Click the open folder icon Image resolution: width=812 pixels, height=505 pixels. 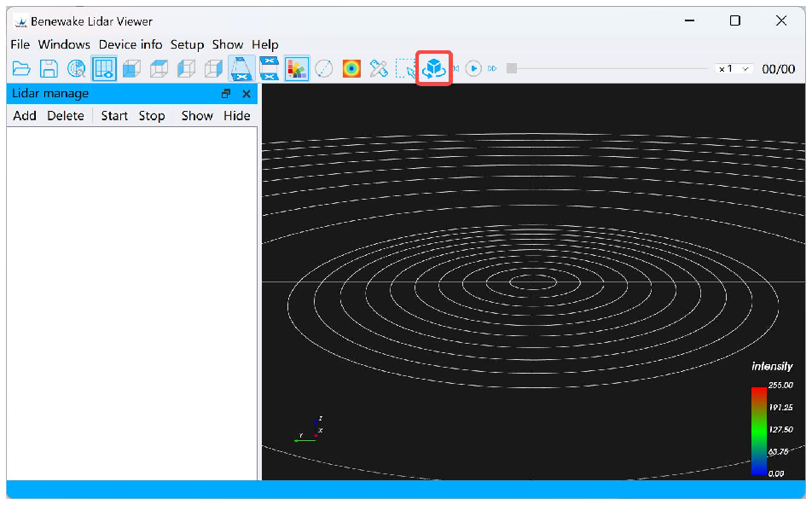[x=21, y=68]
